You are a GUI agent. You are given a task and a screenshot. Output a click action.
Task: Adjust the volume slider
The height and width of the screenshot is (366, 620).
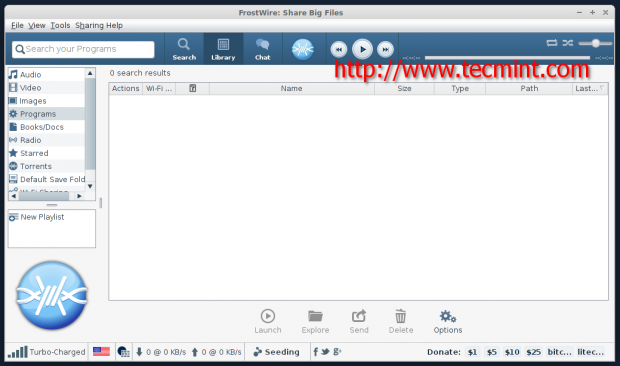[595, 43]
